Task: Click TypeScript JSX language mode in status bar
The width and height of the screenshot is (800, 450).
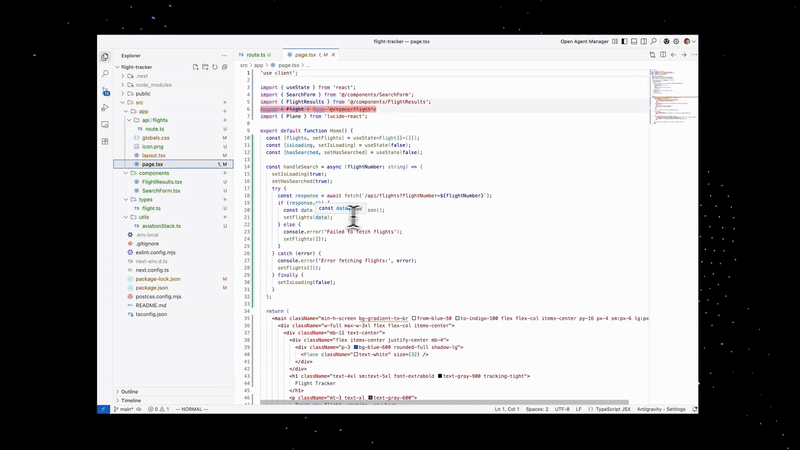Action: point(613,409)
